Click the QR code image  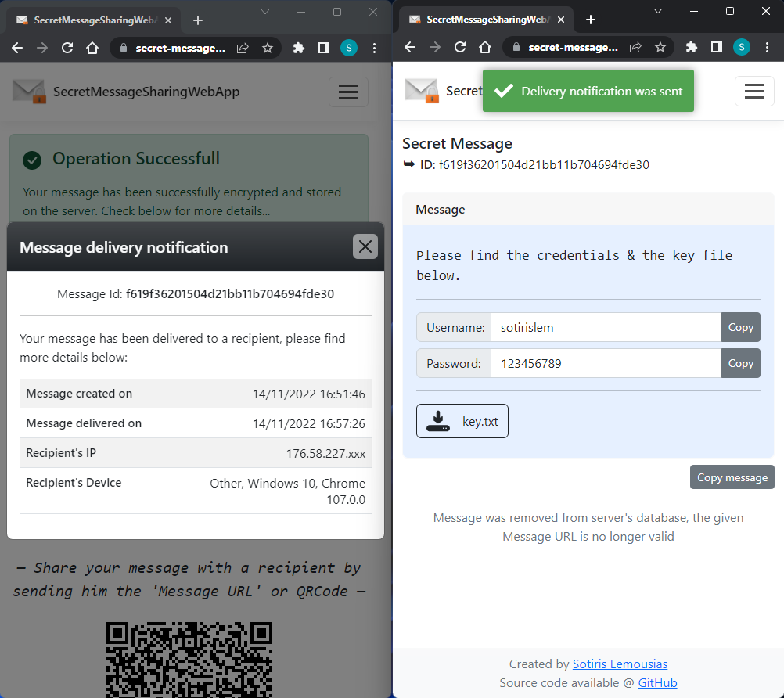[189, 660]
